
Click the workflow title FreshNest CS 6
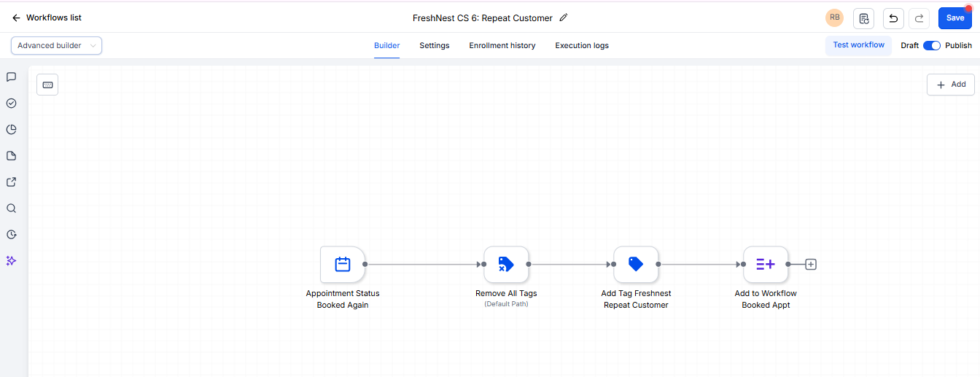point(483,18)
